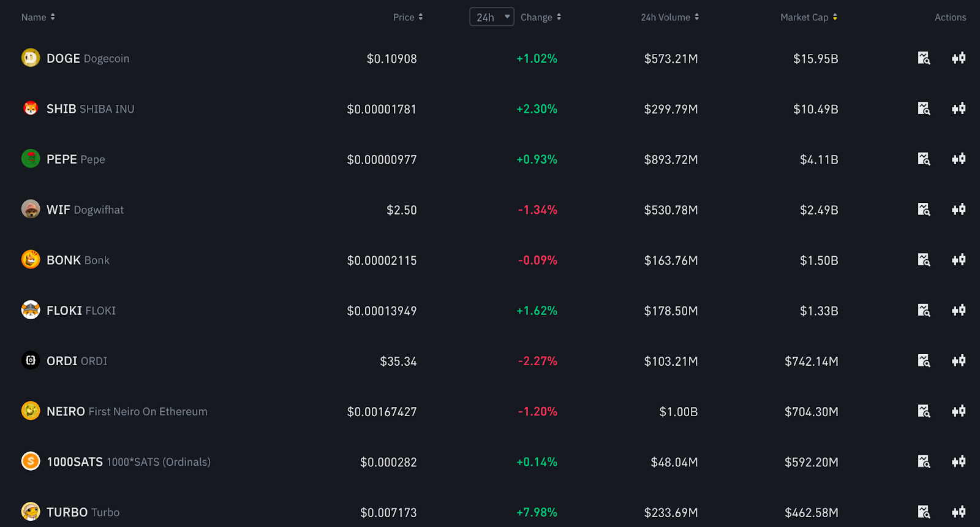
Task: Open the 24h timeframe dropdown
Action: point(492,17)
